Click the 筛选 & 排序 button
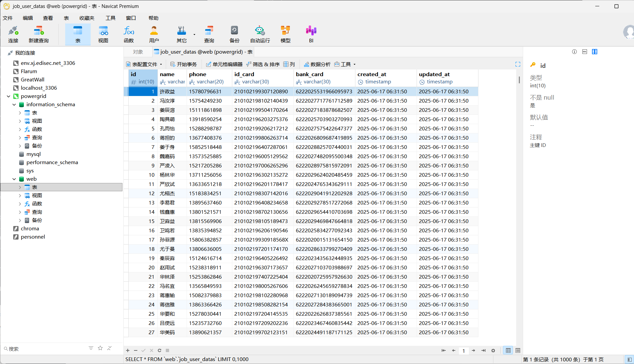Viewport: 634px width, 364px height. 263,64
